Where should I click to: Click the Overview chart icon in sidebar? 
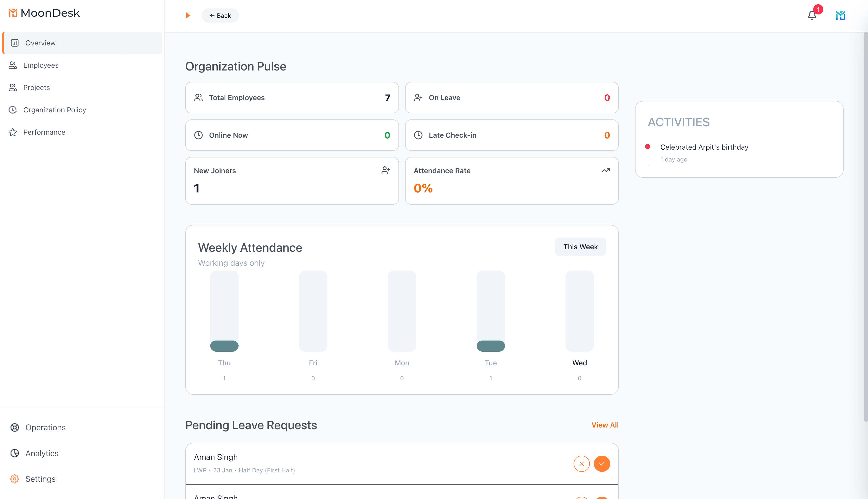coord(14,43)
